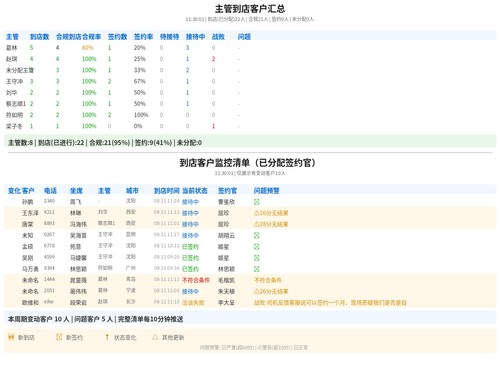Click the 问题 column header in the summary table
This screenshot has height=370, width=500.
coord(244,37)
